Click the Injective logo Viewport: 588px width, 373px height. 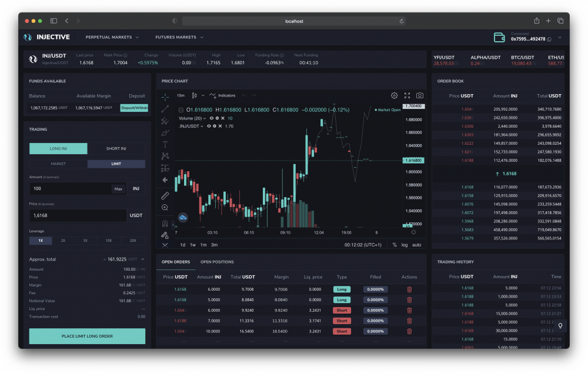47,37
